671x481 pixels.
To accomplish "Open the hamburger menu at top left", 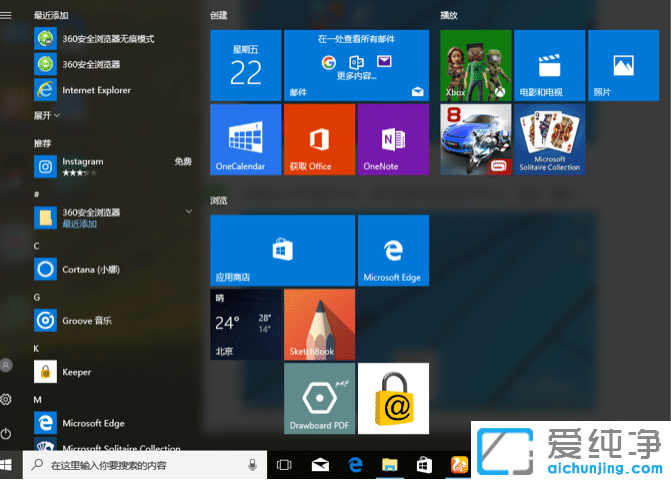I will (6, 15).
